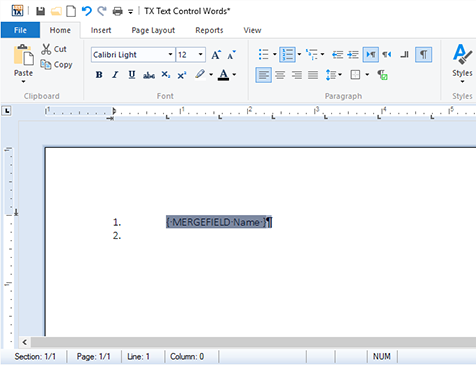Apply structured multilevel list
This screenshot has width=476, height=365.
pyautogui.click(x=312, y=54)
